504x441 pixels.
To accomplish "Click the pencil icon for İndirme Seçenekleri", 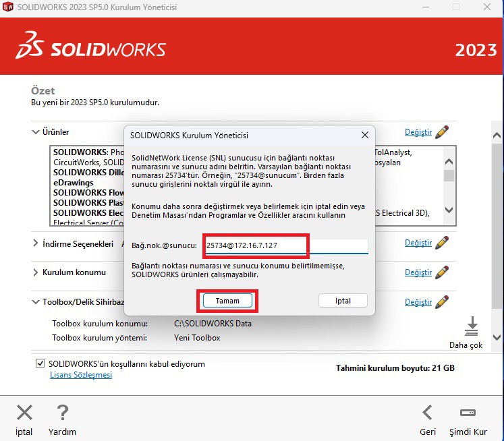I will (x=442, y=242).
